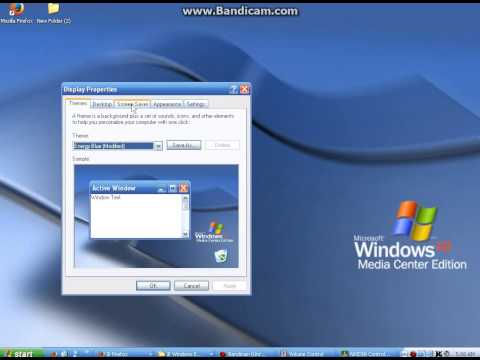
Task: Switch to the Themes tab
Action: 78,103
